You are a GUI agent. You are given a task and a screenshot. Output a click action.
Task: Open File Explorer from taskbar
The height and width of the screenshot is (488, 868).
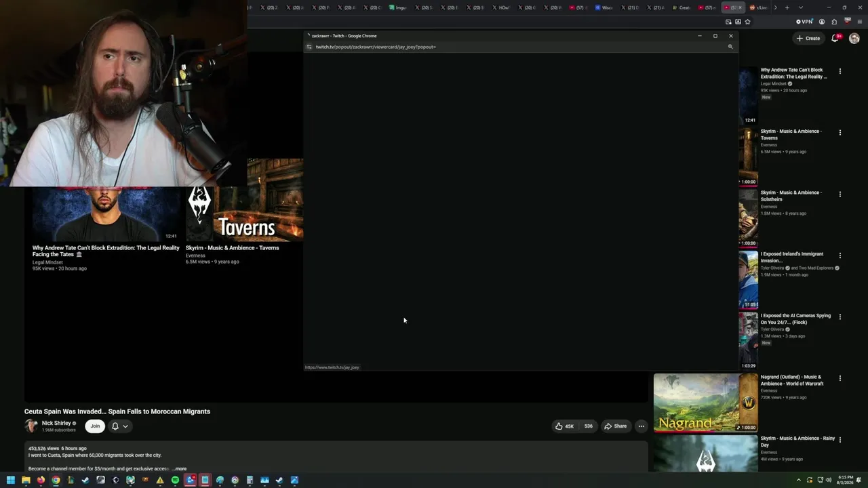point(26,481)
